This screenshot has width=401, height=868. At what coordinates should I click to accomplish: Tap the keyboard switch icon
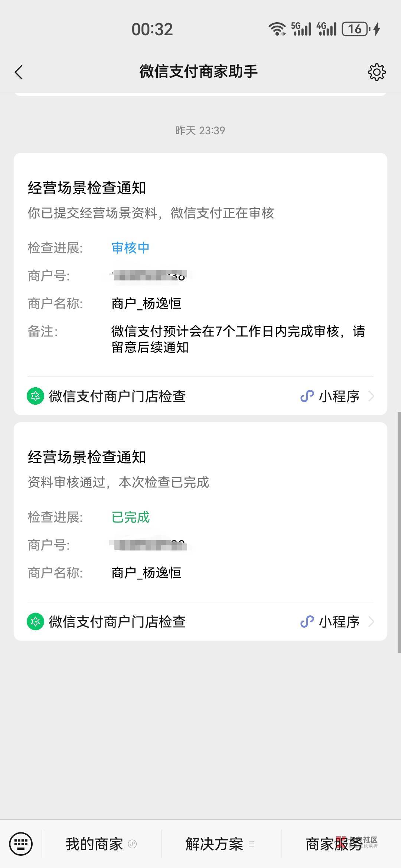(x=21, y=844)
